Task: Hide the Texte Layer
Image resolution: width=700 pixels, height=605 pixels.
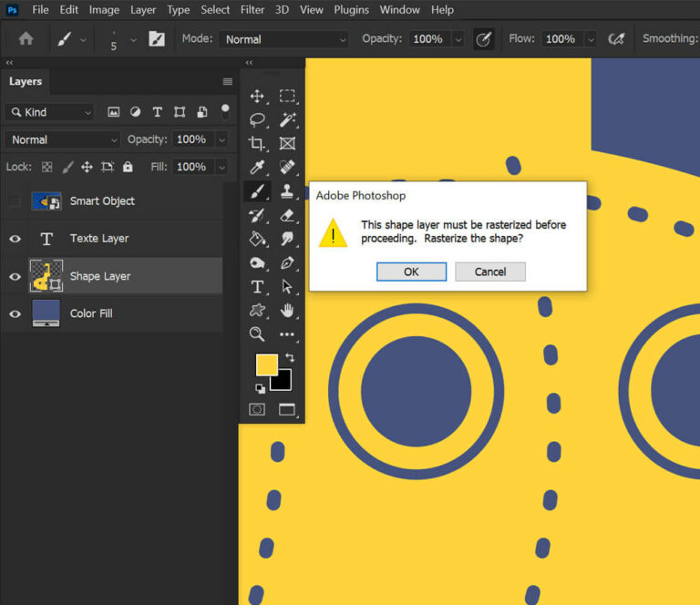Action: tap(15, 239)
